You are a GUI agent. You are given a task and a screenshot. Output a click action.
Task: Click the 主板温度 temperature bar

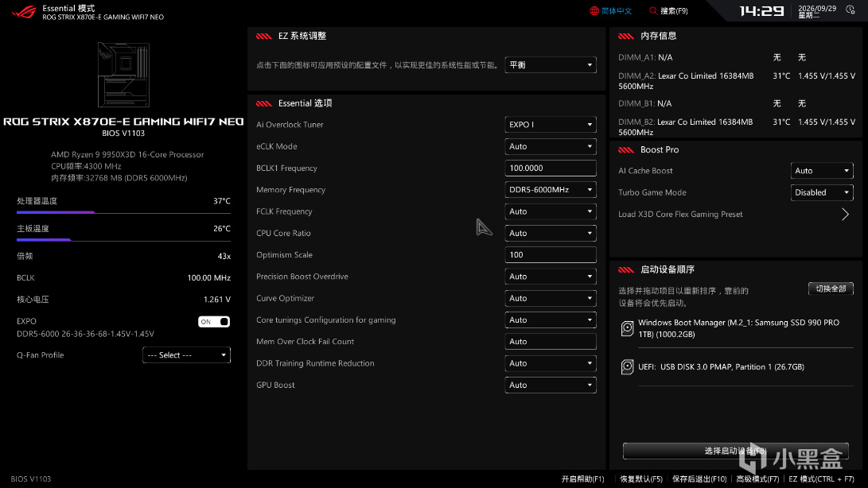(x=123, y=239)
